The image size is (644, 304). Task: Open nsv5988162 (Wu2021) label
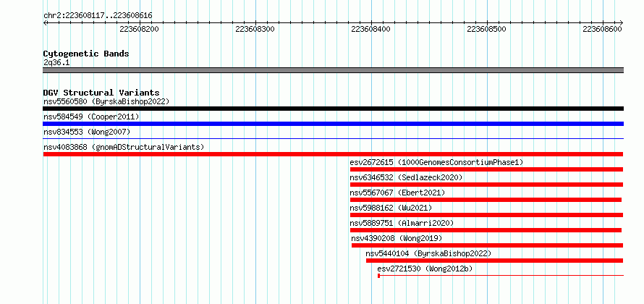[x=391, y=208]
